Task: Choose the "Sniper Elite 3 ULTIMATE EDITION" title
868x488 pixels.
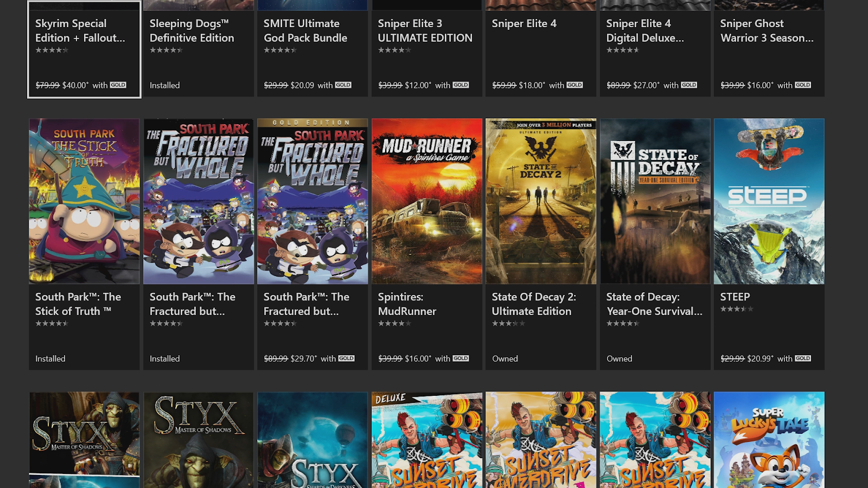Action: [x=425, y=31]
